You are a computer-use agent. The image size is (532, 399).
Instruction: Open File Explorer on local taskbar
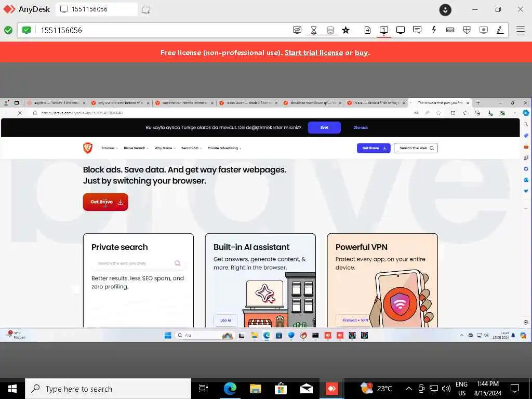pyautogui.click(x=255, y=389)
